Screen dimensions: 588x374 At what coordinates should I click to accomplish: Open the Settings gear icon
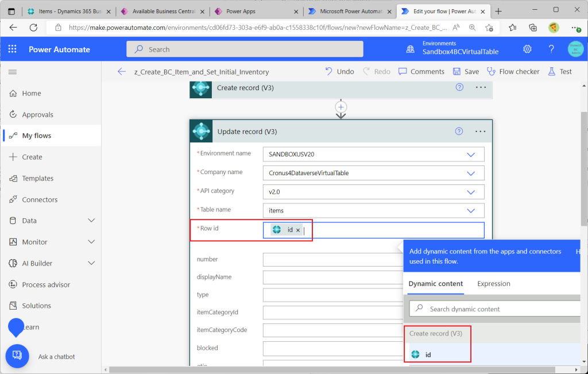(527, 49)
